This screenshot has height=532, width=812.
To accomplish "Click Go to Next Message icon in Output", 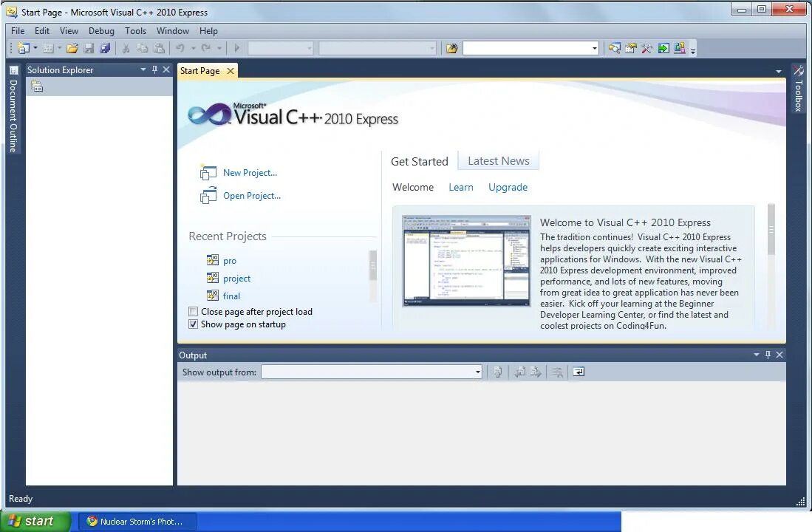I will tap(536, 372).
